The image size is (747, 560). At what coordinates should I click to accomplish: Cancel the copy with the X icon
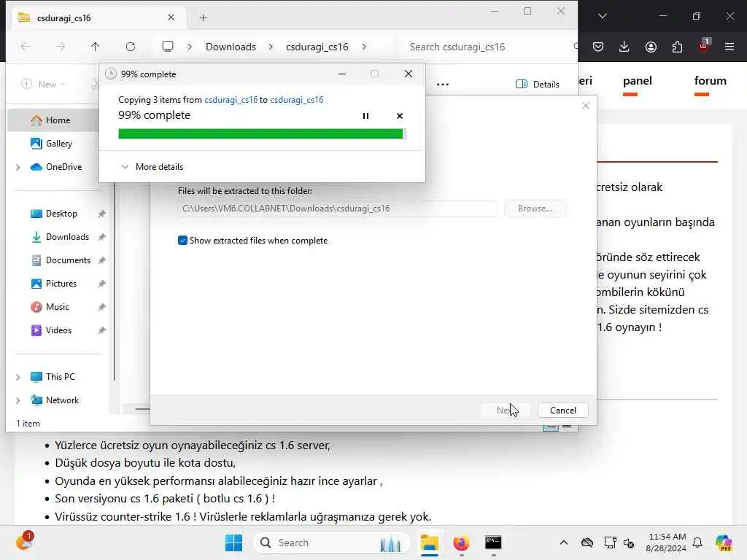pos(399,116)
